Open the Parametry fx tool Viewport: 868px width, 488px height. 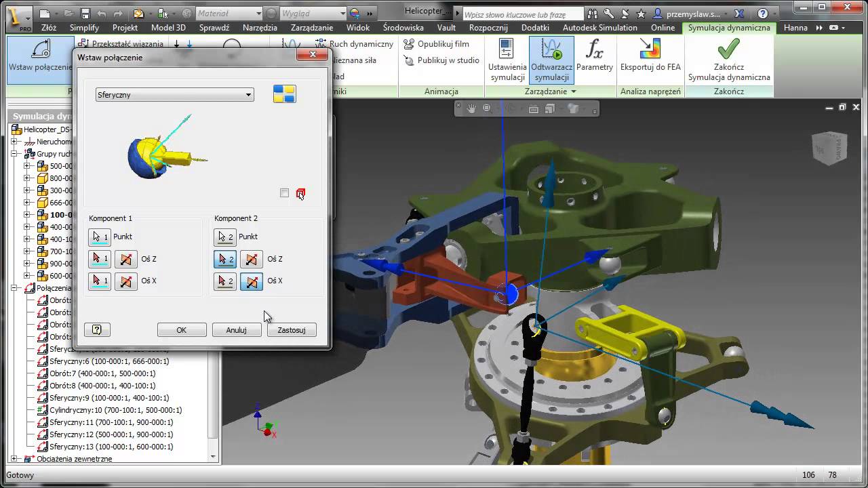(x=595, y=56)
